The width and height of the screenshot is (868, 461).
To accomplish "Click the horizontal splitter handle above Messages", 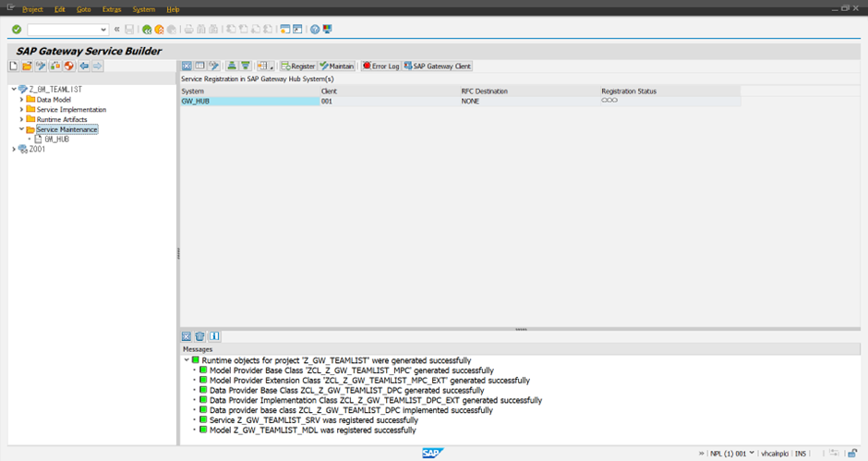I will pos(521,329).
